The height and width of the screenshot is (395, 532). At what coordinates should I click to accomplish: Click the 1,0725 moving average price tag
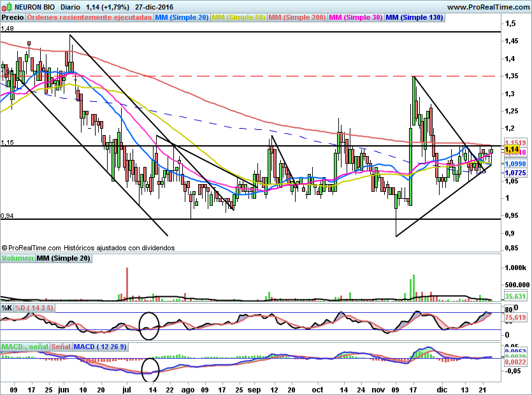[x=514, y=173]
